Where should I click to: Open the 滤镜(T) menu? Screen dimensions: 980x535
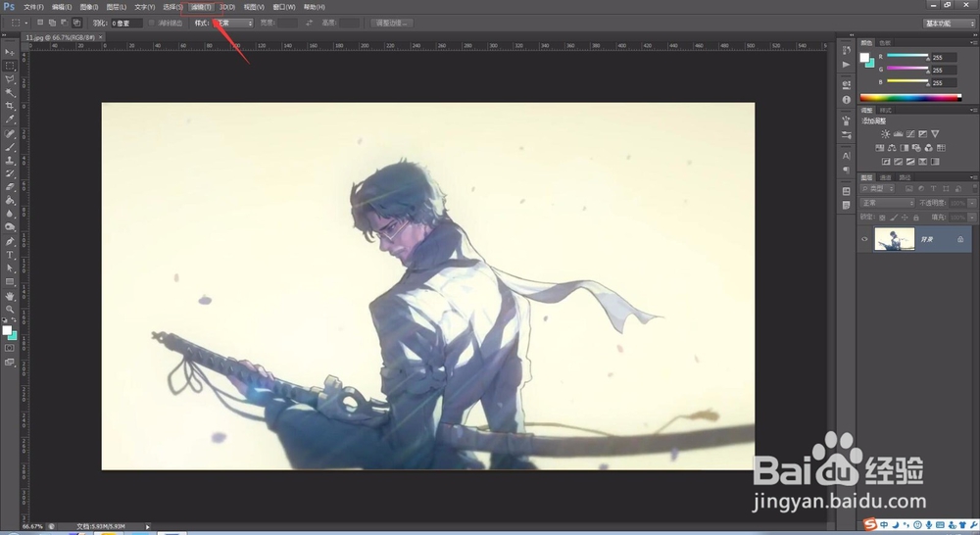(201, 7)
